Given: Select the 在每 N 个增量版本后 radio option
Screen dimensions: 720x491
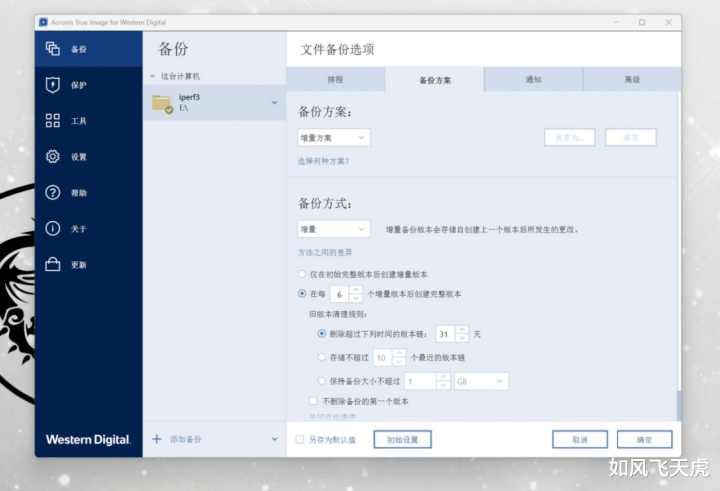Looking at the screenshot, I should (302, 293).
